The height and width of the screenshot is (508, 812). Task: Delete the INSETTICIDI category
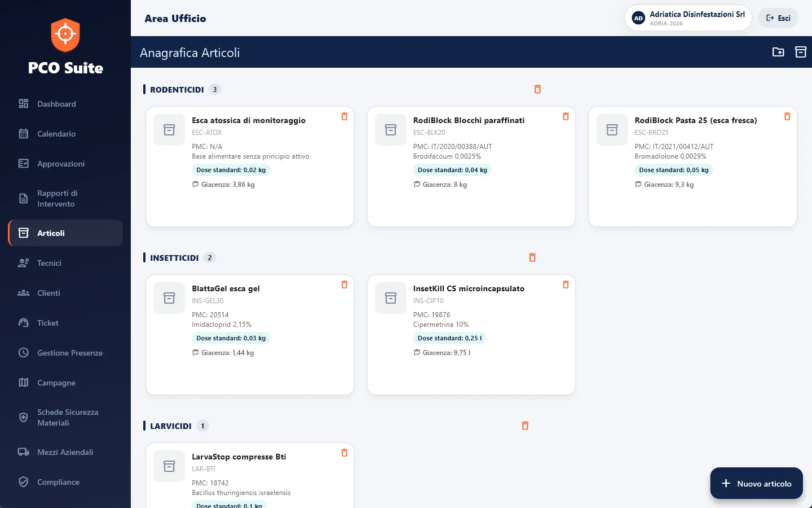click(532, 257)
